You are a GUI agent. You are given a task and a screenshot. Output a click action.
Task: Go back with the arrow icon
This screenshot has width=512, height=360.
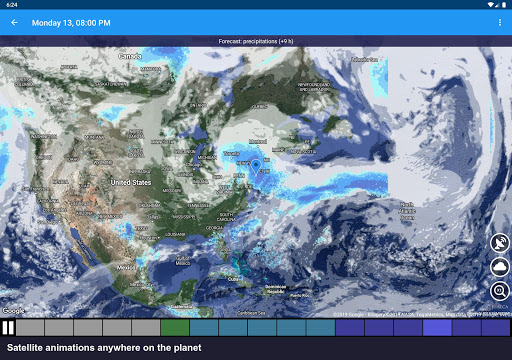pos(14,23)
